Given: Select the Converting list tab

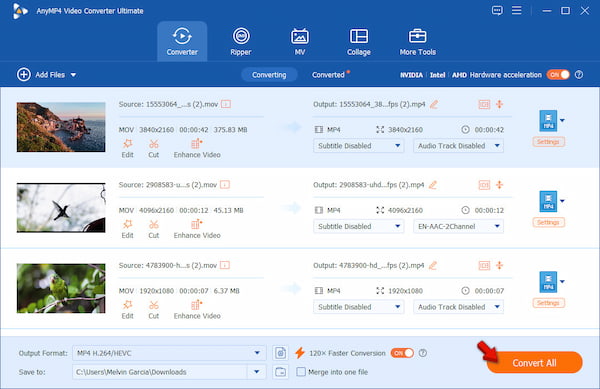Looking at the screenshot, I should tap(269, 75).
